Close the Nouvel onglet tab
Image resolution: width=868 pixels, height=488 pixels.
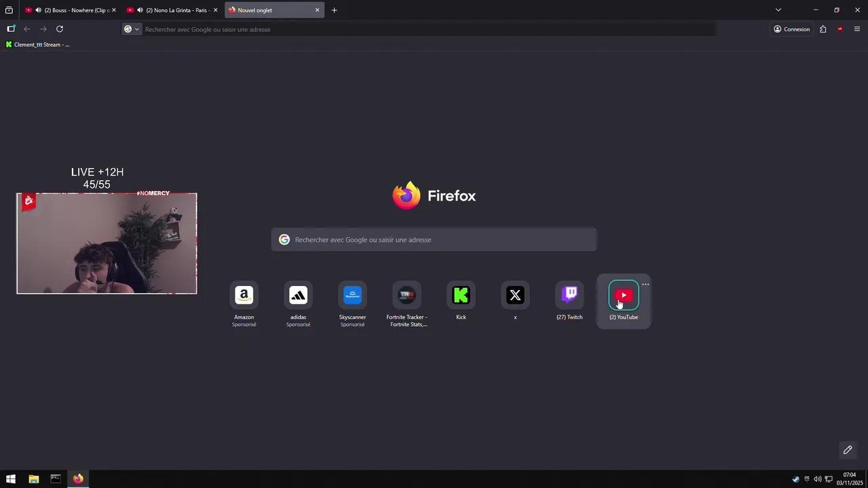[317, 10]
